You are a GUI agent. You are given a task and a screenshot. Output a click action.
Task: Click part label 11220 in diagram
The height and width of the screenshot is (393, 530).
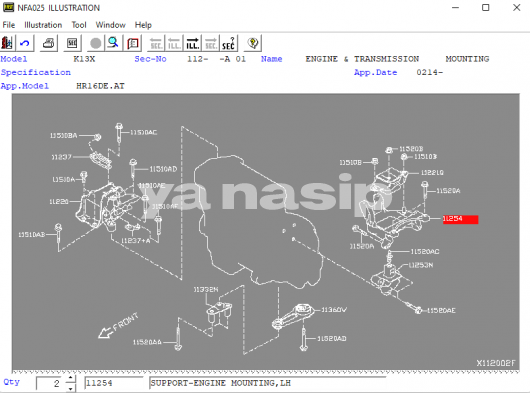59,201
